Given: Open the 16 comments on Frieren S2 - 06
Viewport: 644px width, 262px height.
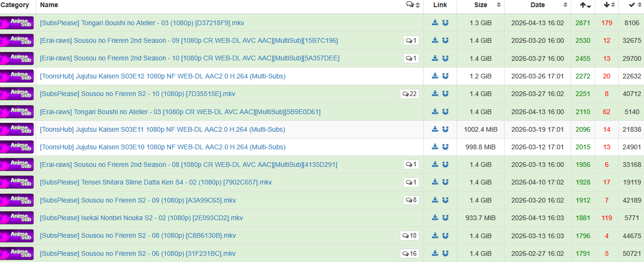Looking at the screenshot, I should tap(409, 253).
